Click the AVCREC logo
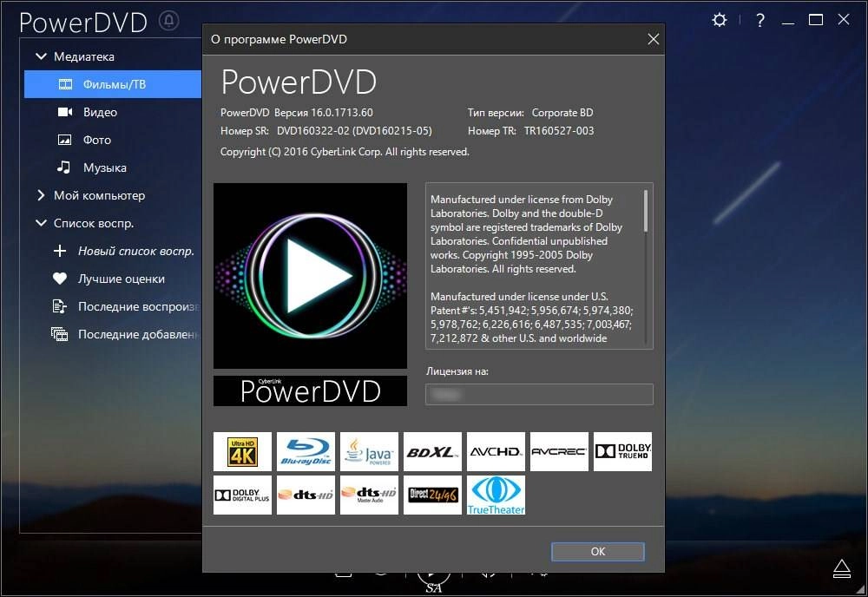Image resolution: width=868 pixels, height=597 pixels. [559, 451]
